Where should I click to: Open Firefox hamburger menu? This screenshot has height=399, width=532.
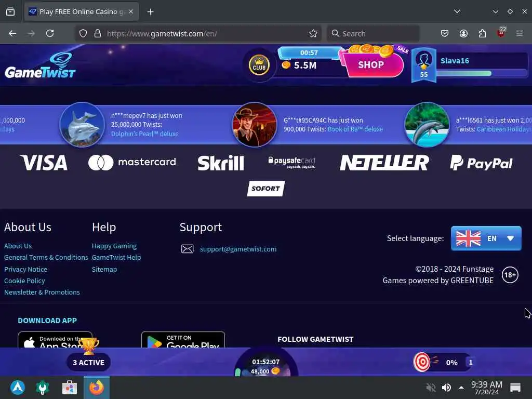520,33
